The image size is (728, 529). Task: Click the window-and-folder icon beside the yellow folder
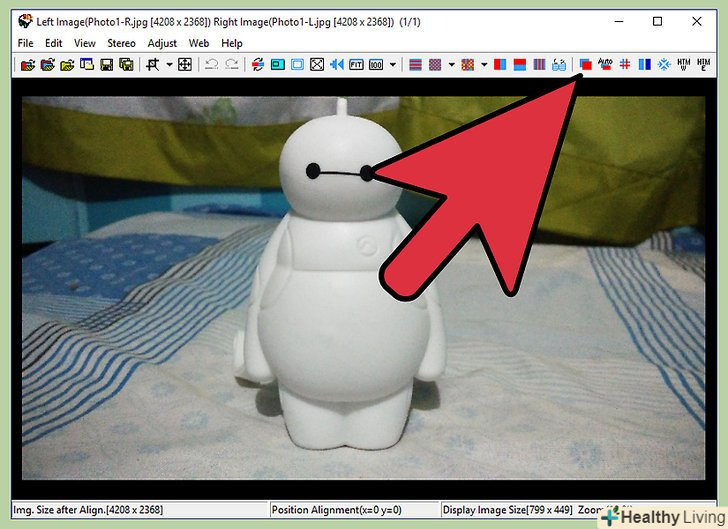point(87,65)
